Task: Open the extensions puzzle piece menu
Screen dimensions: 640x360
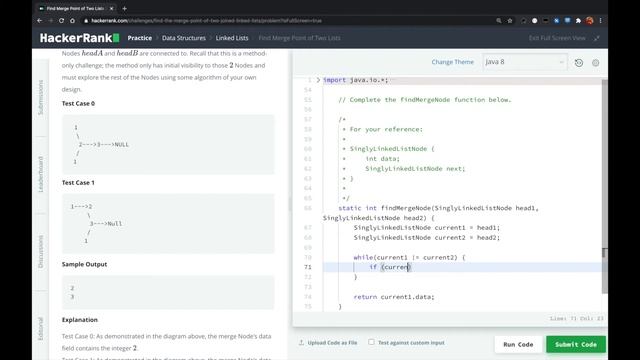Action: coord(578,20)
